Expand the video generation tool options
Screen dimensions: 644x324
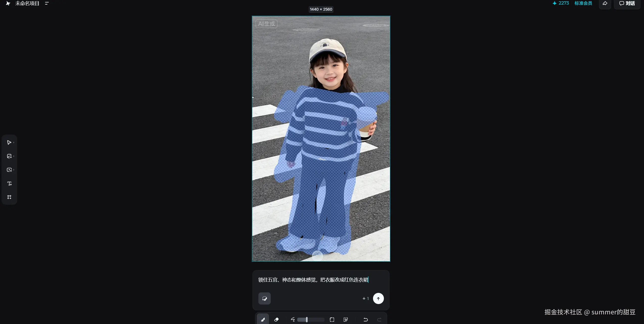point(14,170)
